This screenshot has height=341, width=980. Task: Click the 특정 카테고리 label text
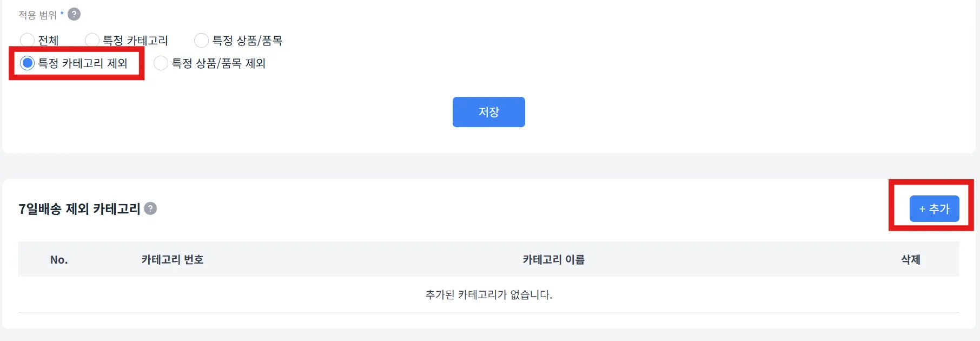[135, 41]
